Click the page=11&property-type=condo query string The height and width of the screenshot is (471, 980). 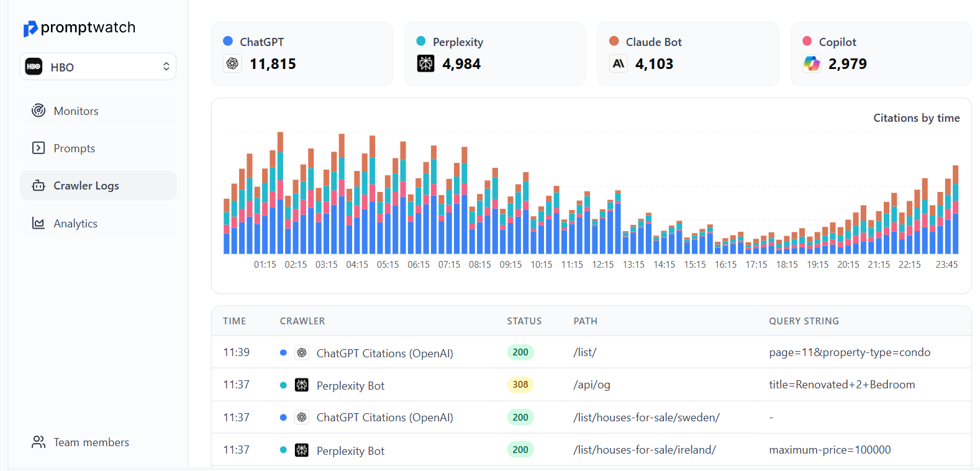[850, 352]
